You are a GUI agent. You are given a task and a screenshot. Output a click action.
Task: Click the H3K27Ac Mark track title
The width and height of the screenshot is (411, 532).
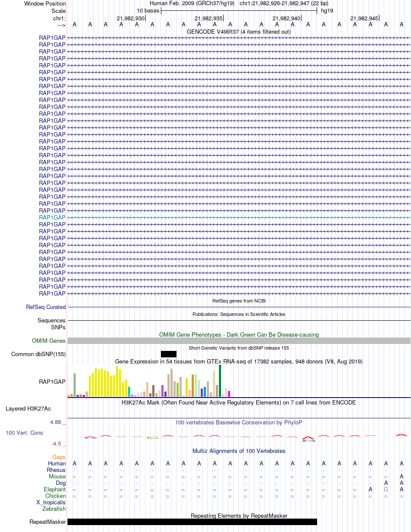point(239,402)
